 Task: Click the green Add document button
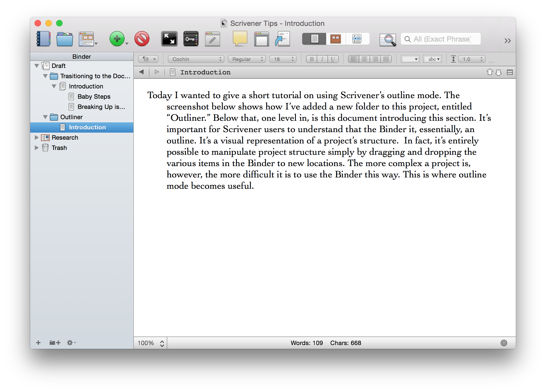(117, 39)
